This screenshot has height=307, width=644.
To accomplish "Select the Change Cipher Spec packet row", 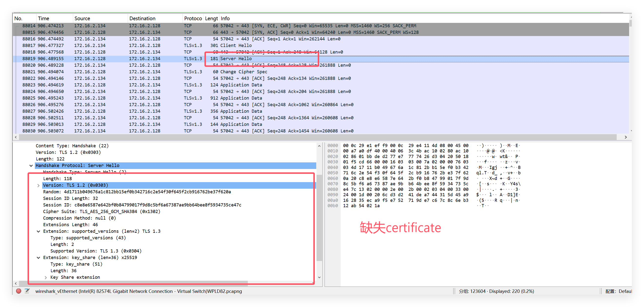I will click(243, 72).
